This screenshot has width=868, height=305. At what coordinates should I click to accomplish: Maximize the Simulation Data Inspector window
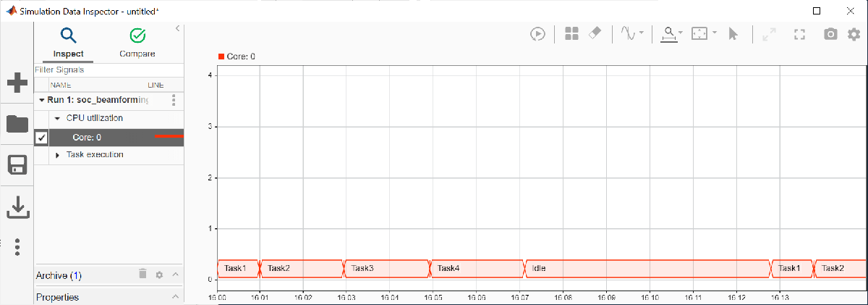tap(816, 11)
